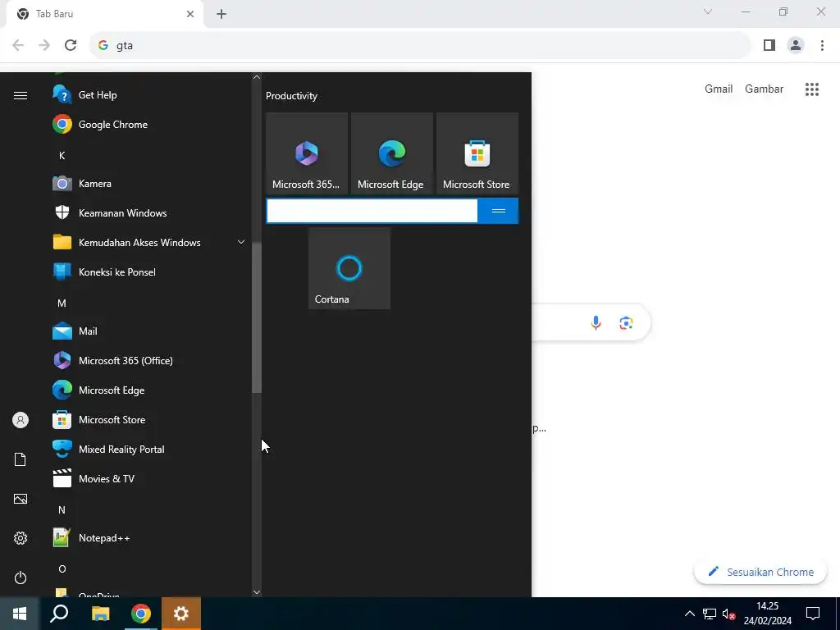Screen dimensions: 840x630
Task: Open taskbar Search magnifier
Action: click(59, 614)
